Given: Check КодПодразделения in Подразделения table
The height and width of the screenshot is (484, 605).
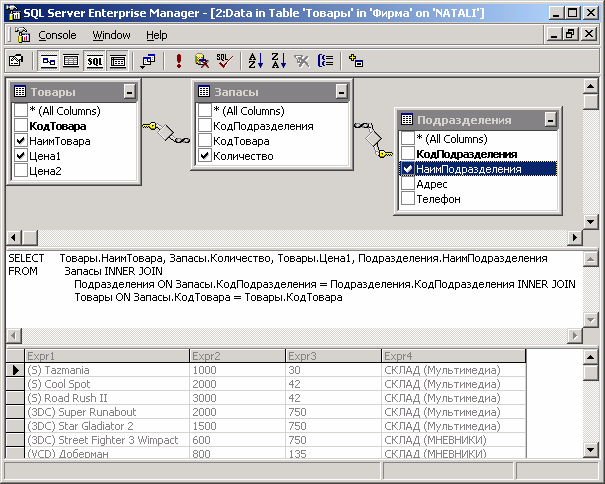Looking at the screenshot, I should pyautogui.click(x=407, y=154).
